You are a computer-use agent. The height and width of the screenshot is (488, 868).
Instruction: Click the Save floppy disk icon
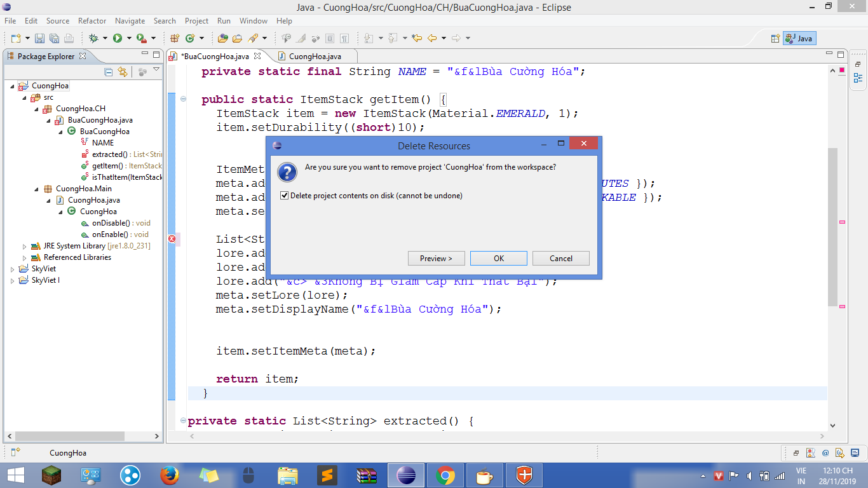[x=39, y=38]
